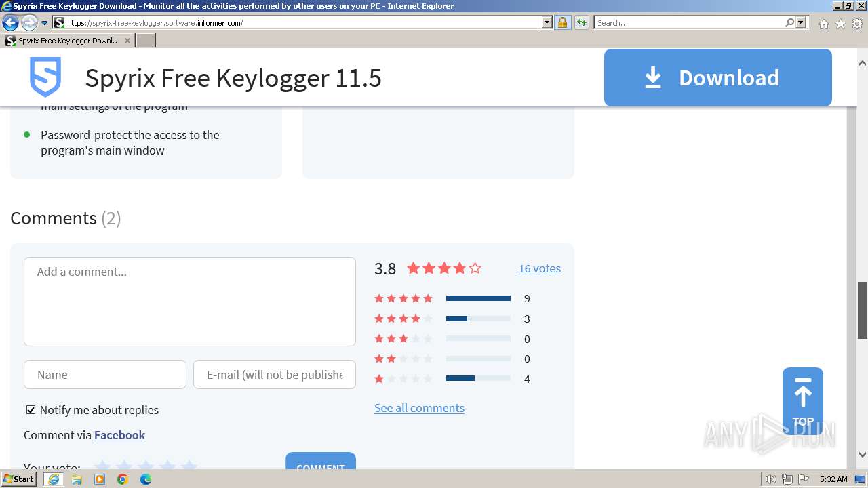
Task: Click the refresh page icon
Action: pos(582,23)
